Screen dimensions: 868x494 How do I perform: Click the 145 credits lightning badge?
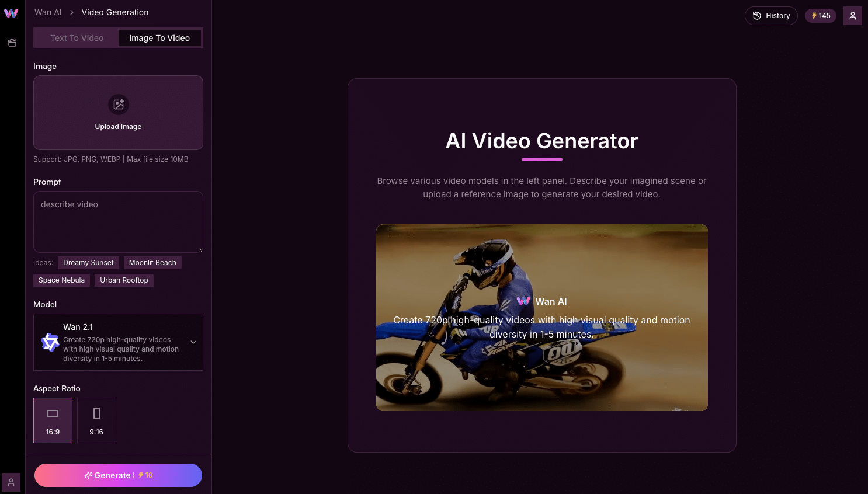[820, 16]
